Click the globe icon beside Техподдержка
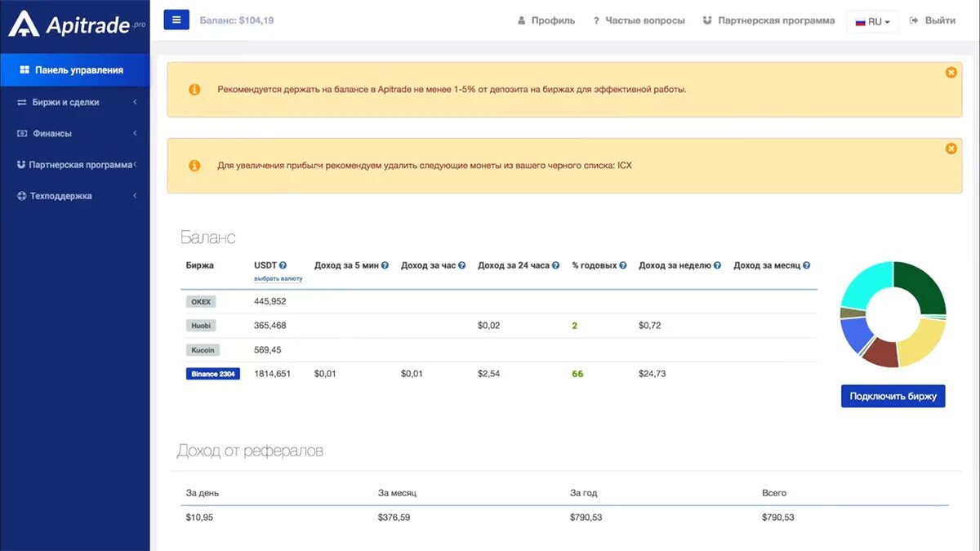Screen dimensions: 980x551 click(x=22, y=196)
